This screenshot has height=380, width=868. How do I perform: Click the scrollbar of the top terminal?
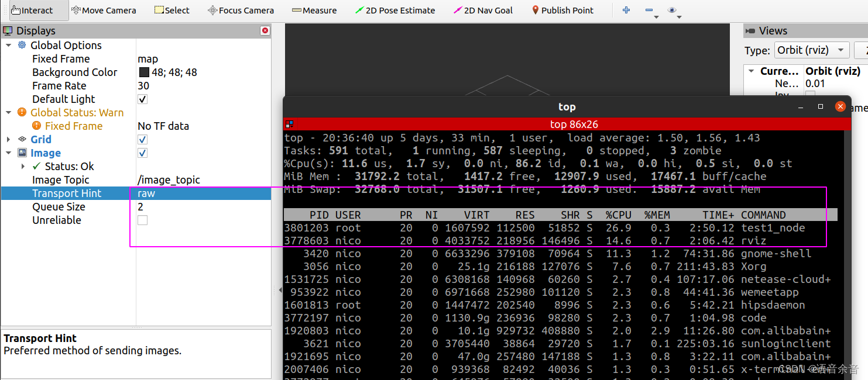click(848, 255)
